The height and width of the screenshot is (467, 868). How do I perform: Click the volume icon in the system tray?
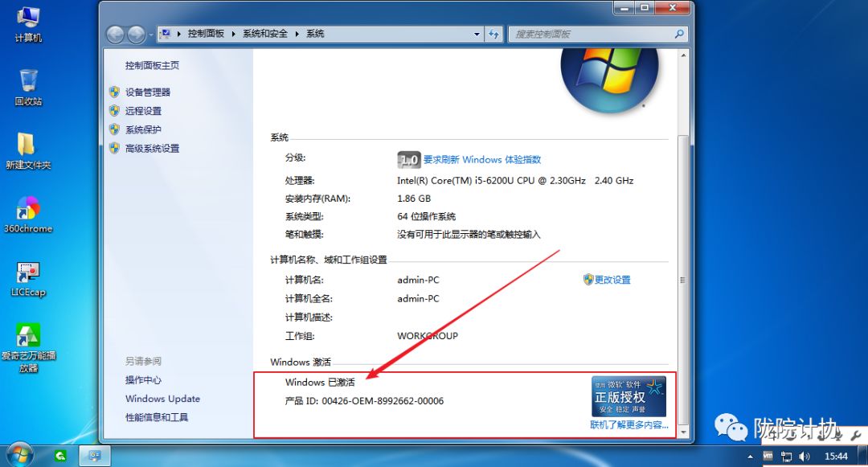[805, 456]
